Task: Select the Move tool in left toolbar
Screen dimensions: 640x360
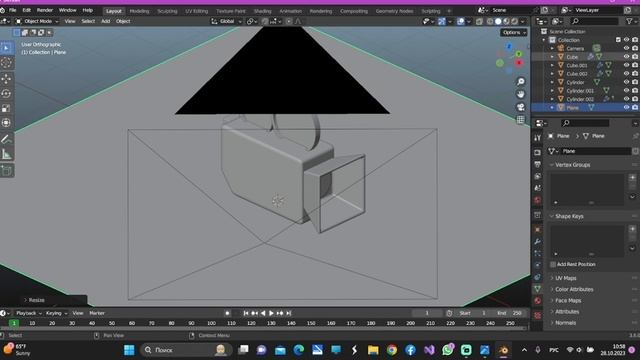Action: [7, 78]
